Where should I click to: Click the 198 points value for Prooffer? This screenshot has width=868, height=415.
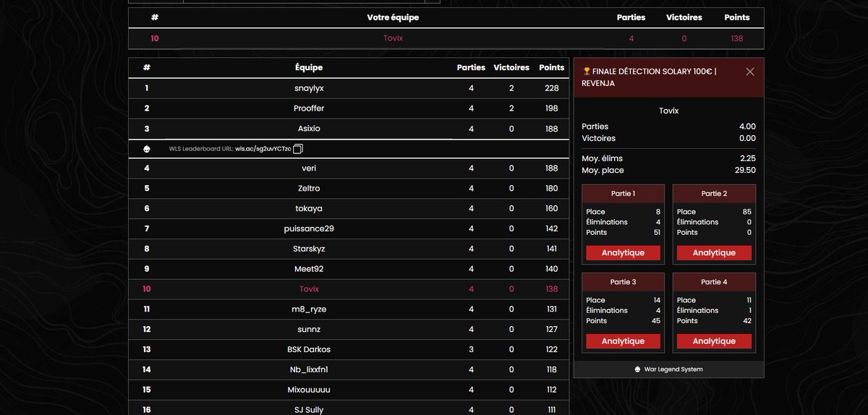point(552,108)
